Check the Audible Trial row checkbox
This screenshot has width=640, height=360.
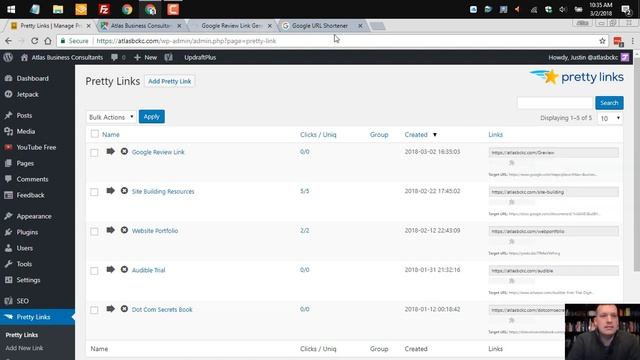(94, 271)
